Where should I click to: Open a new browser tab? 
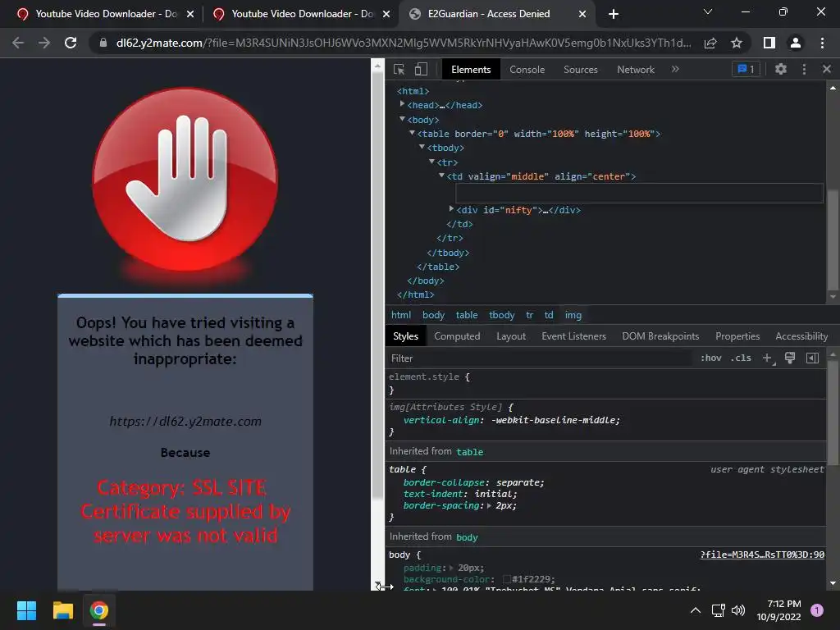tap(614, 14)
